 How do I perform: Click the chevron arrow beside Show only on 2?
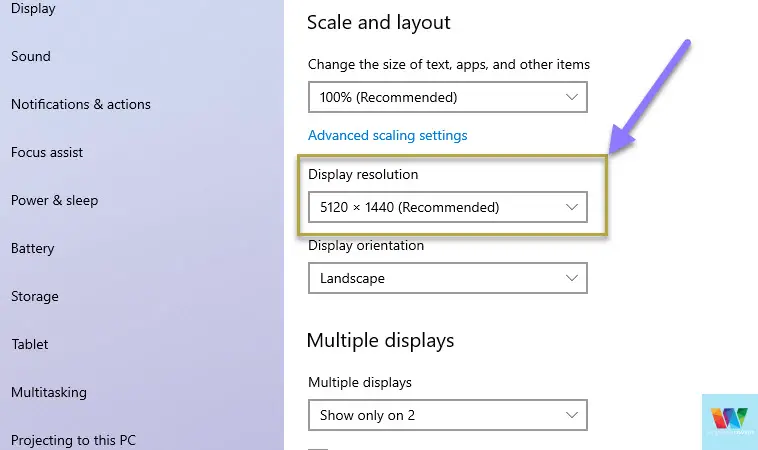[x=571, y=415]
